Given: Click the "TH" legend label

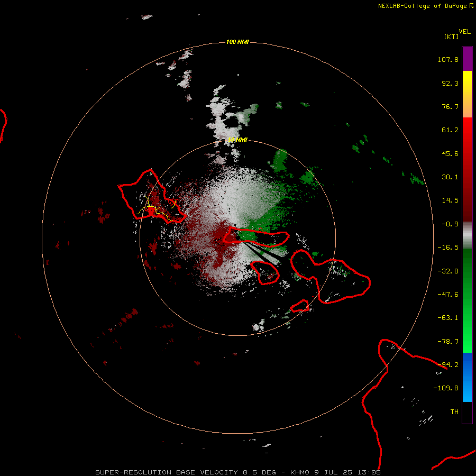Looking at the screenshot, I should (454, 412).
